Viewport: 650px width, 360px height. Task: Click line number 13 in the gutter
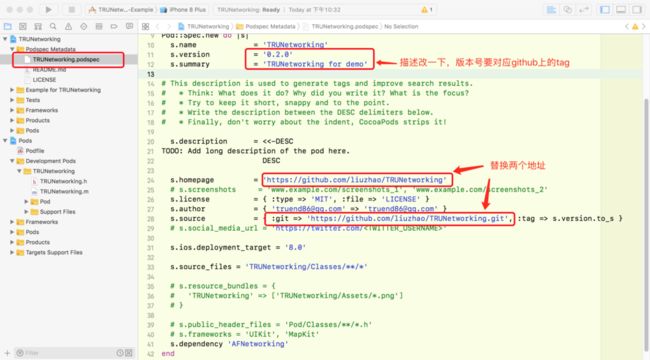pos(150,74)
